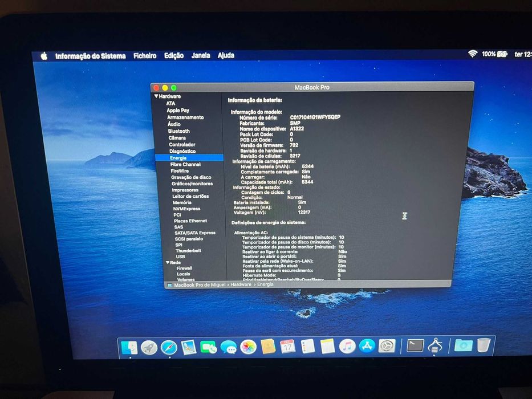
Task: Select Armazenamento in the sidebar
Action: point(185,117)
